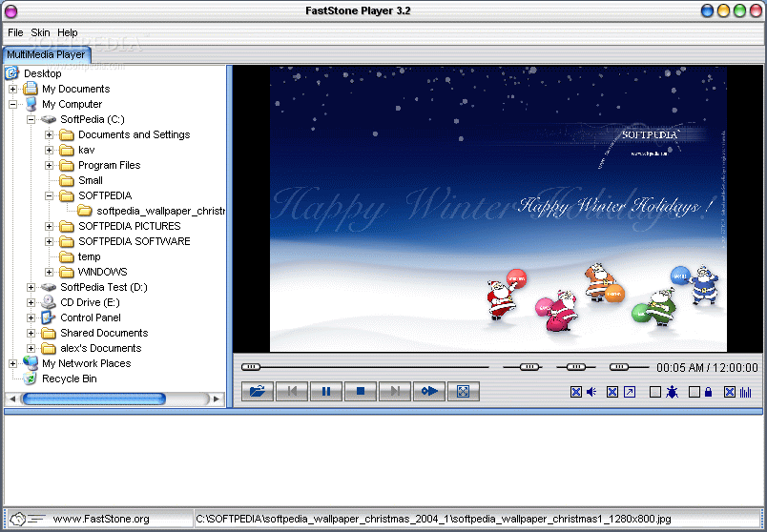The height and width of the screenshot is (532, 767).
Task: Click the long playback seek slider
Action: click(365, 367)
